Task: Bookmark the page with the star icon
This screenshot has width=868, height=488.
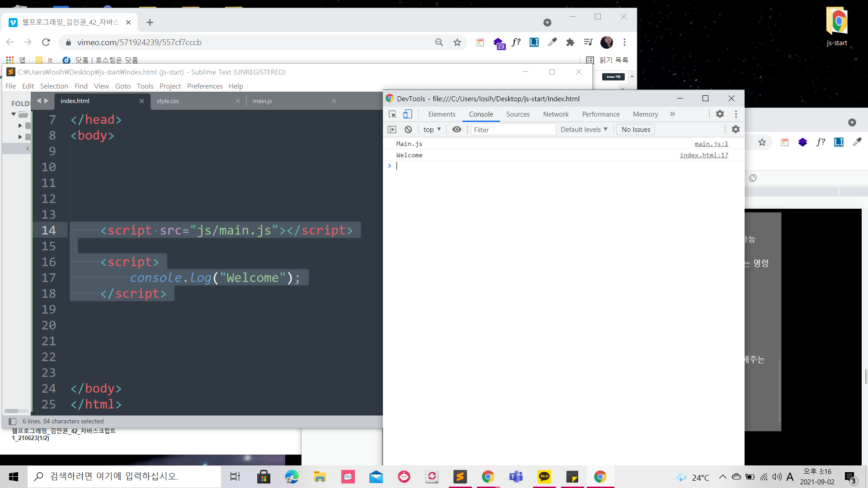Action: click(x=457, y=42)
